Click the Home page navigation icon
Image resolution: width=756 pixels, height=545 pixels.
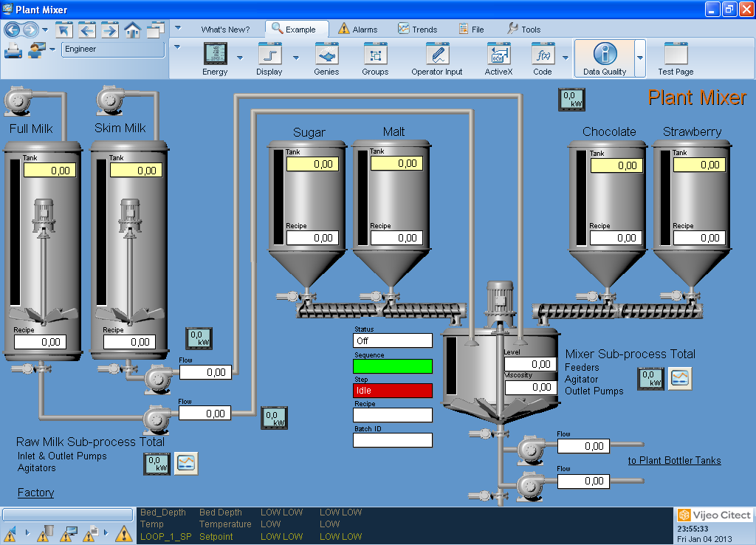(x=133, y=30)
